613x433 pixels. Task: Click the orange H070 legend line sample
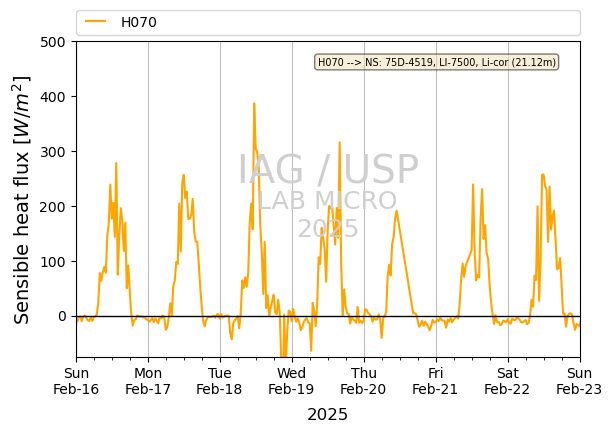pos(96,22)
